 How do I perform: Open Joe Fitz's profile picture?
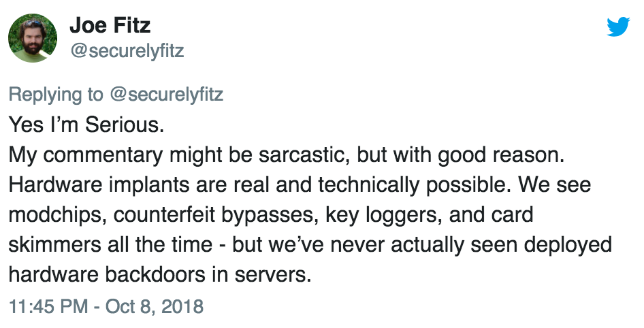click(33, 37)
